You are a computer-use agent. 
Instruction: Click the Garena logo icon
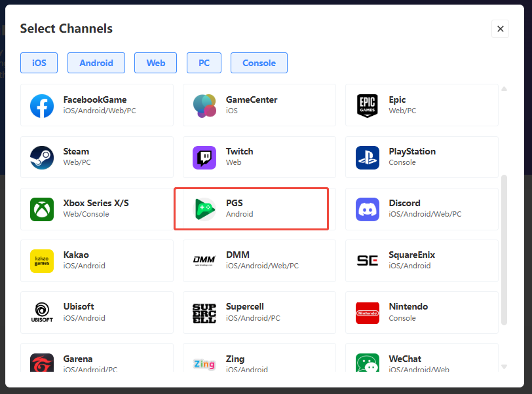pos(42,363)
